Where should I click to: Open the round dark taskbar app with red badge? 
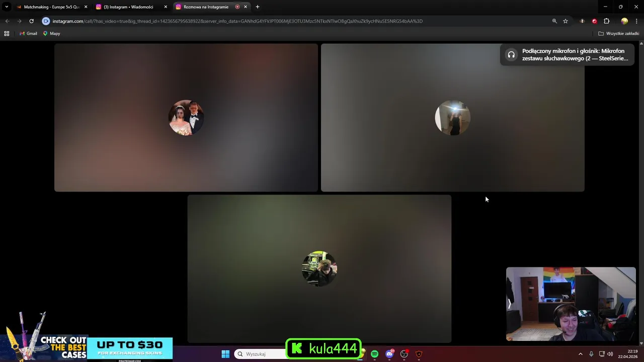pos(404,354)
